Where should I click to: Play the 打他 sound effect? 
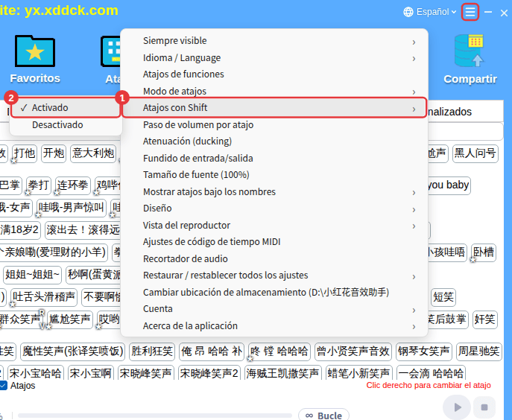click(25, 153)
